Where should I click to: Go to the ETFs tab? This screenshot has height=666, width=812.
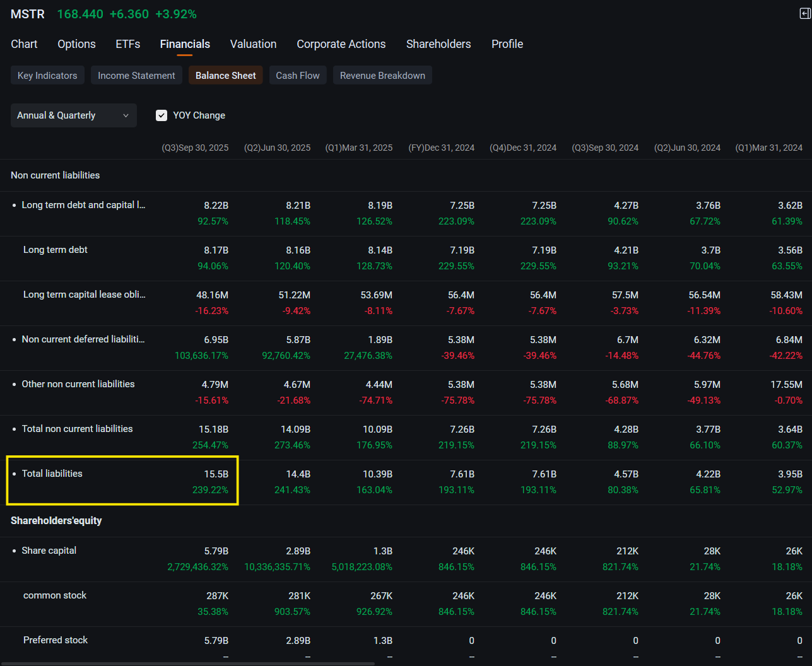(128, 44)
